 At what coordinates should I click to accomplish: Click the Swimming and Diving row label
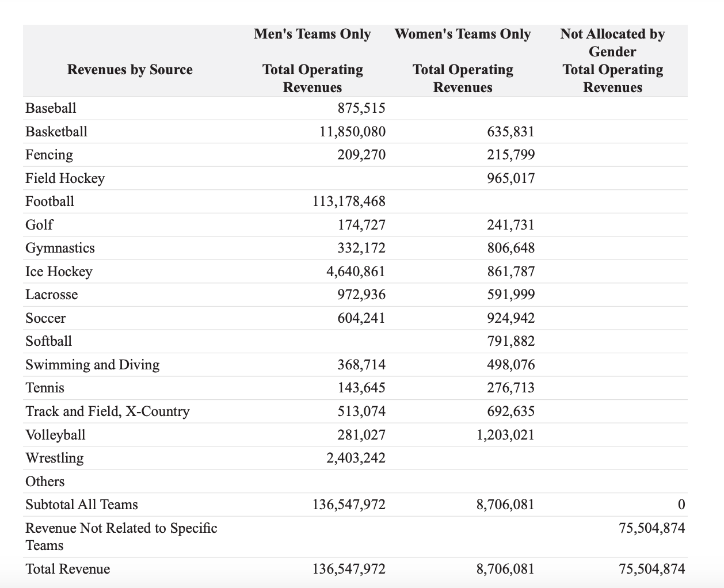click(x=92, y=365)
